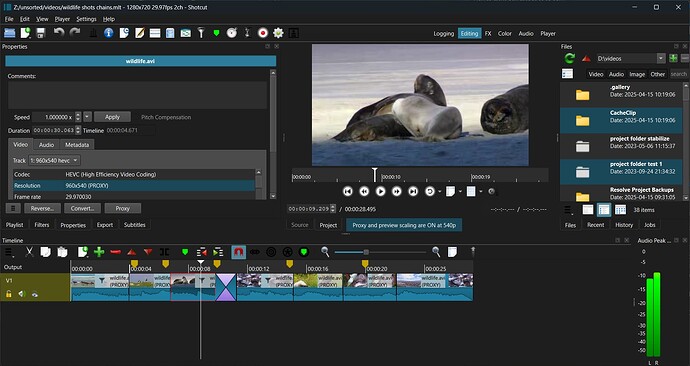This screenshot has width=690, height=366.
Task: Open the Track 1: 960x540 hevc dropdown
Action: click(x=55, y=161)
